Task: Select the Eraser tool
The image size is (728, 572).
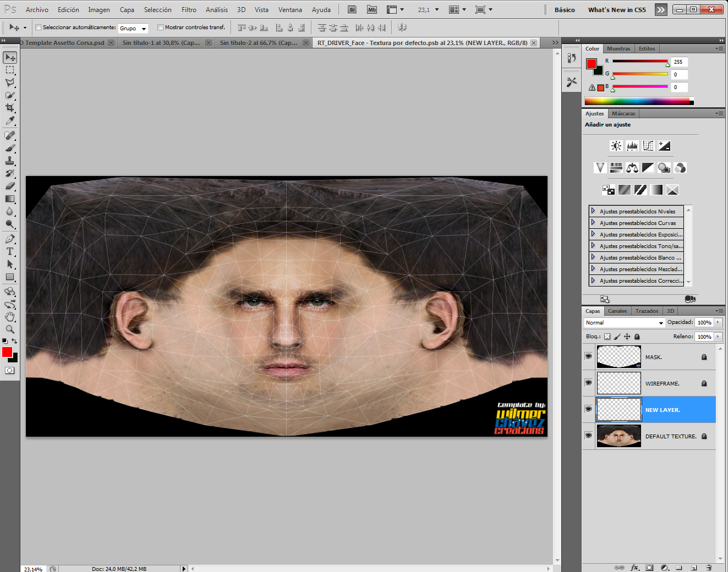Action: pyautogui.click(x=10, y=186)
